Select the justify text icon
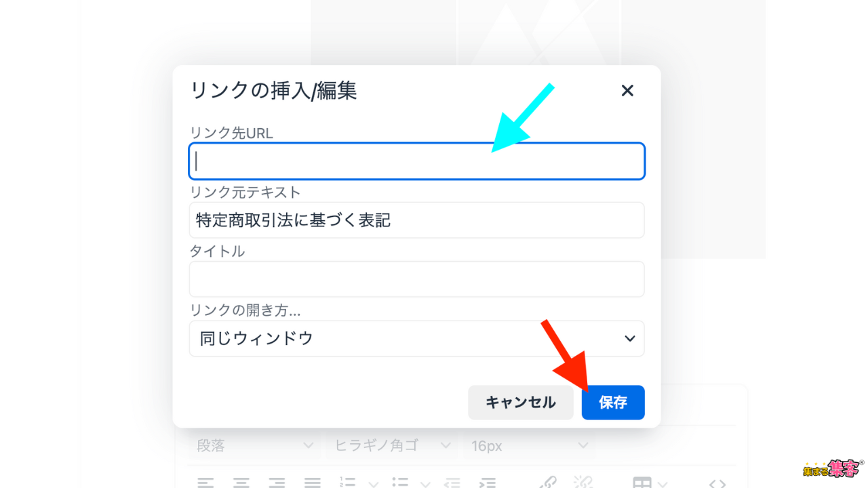 coord(312,483)
